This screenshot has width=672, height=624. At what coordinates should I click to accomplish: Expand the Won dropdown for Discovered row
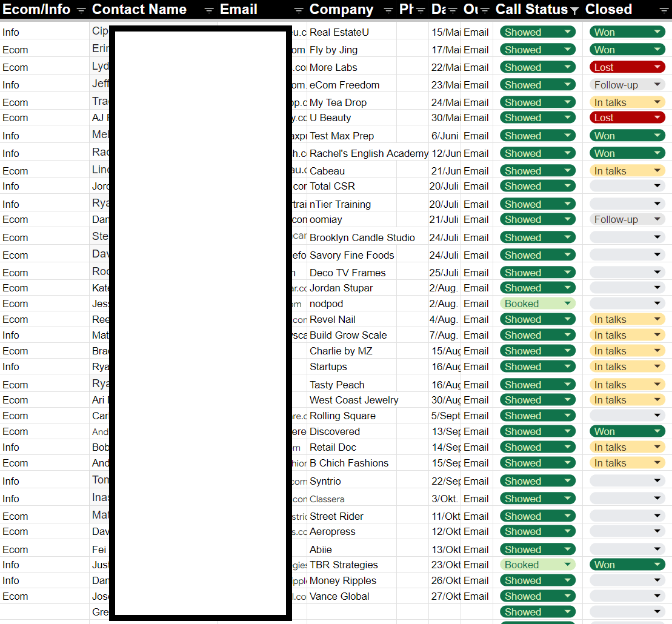(x=657, y=431)
